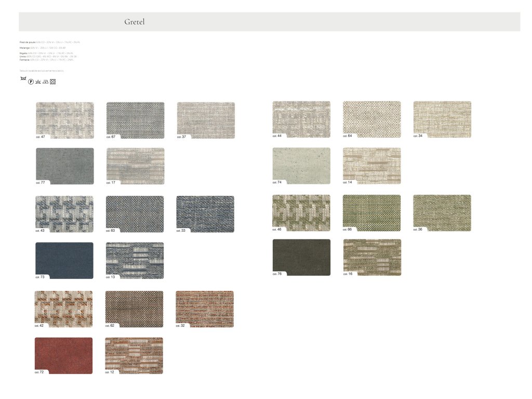This screenshot has width=532, height=399.
Task: Open the col. 43 blue houndstooth sample
Action: click(x=64, y=214)
